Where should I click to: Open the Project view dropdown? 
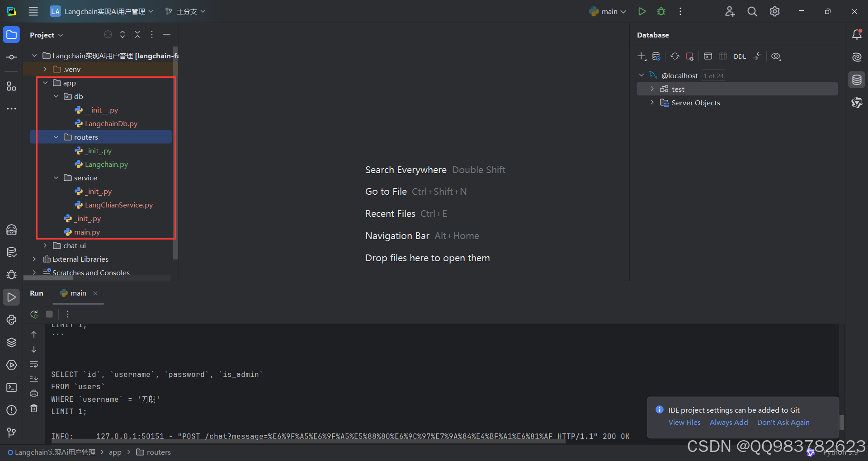click(x=47, y=35)
